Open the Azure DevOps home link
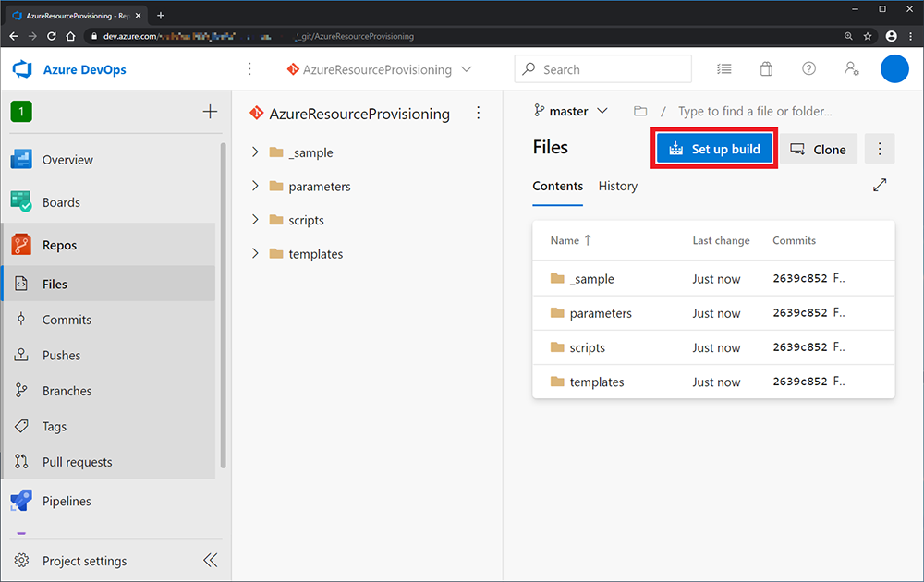This screenshot has height=582, width=924. pos(84,69)
